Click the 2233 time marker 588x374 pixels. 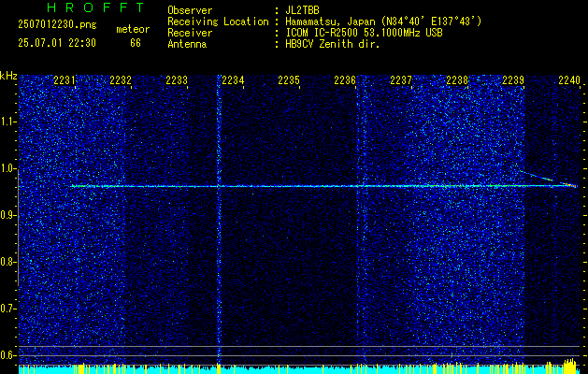pos(177,80)
